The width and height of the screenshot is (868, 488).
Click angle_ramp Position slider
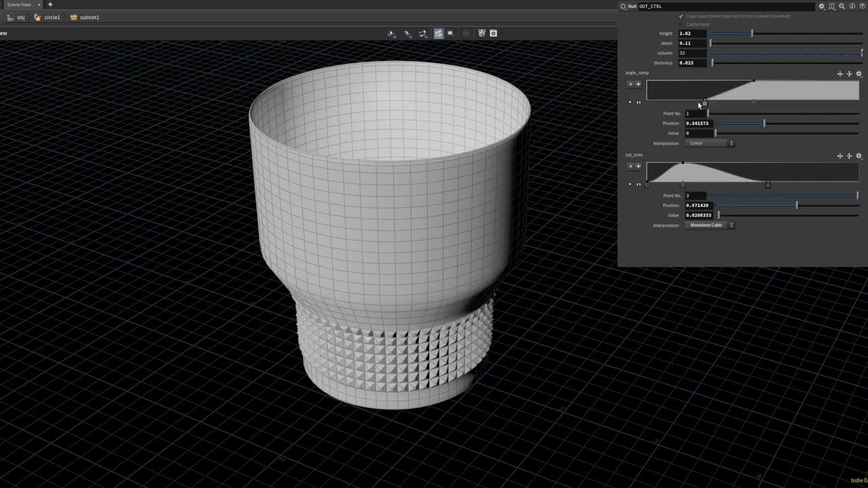point(787,123)
